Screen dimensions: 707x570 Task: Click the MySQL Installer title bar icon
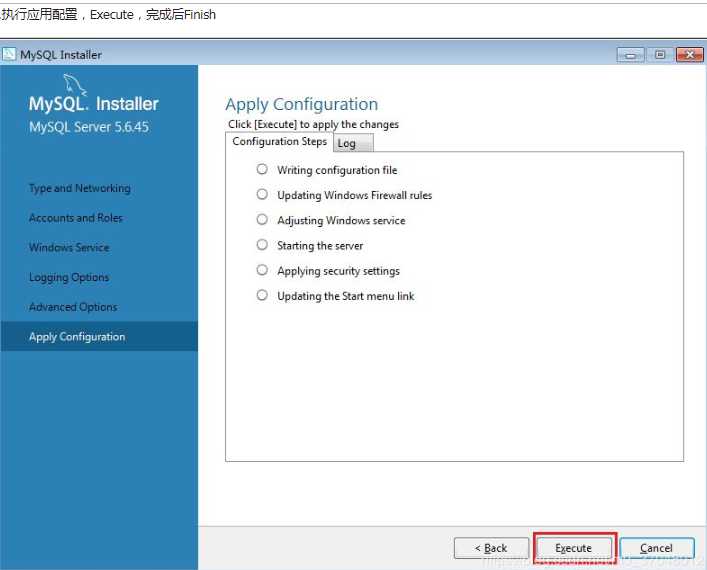click(x=9, y=55)
